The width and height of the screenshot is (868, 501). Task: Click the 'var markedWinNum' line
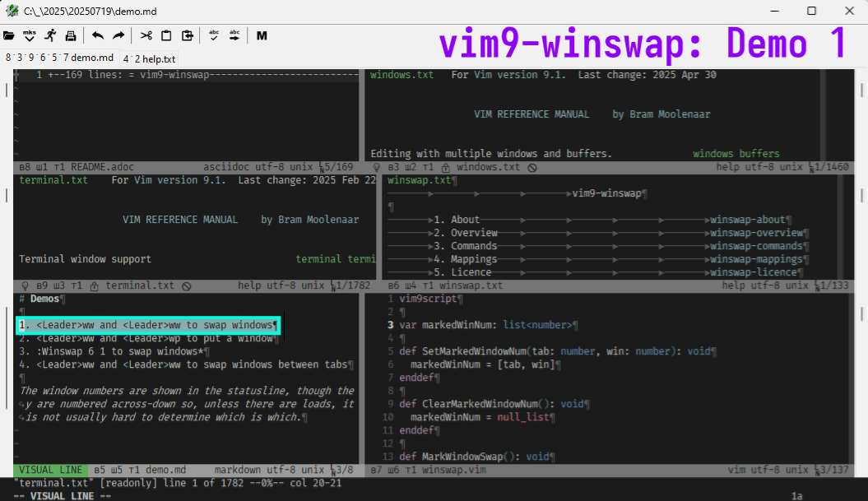(485, 326)
